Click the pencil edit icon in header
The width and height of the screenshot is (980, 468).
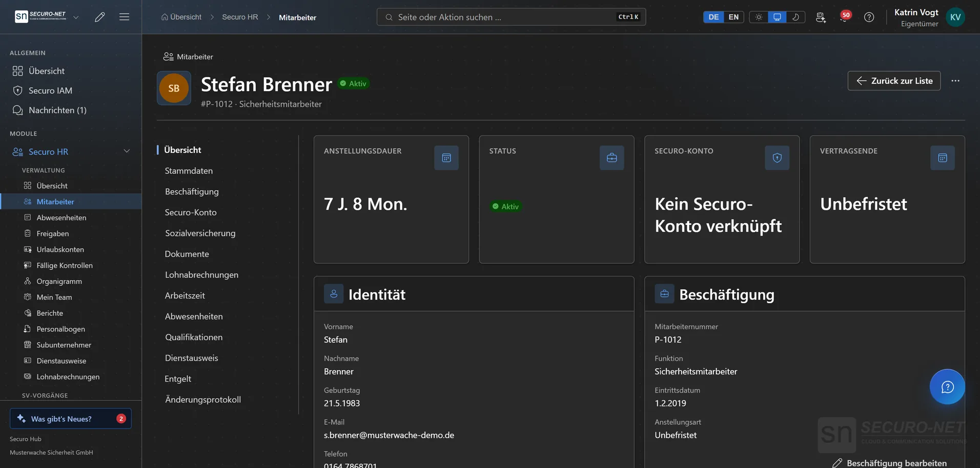point(100,17)
